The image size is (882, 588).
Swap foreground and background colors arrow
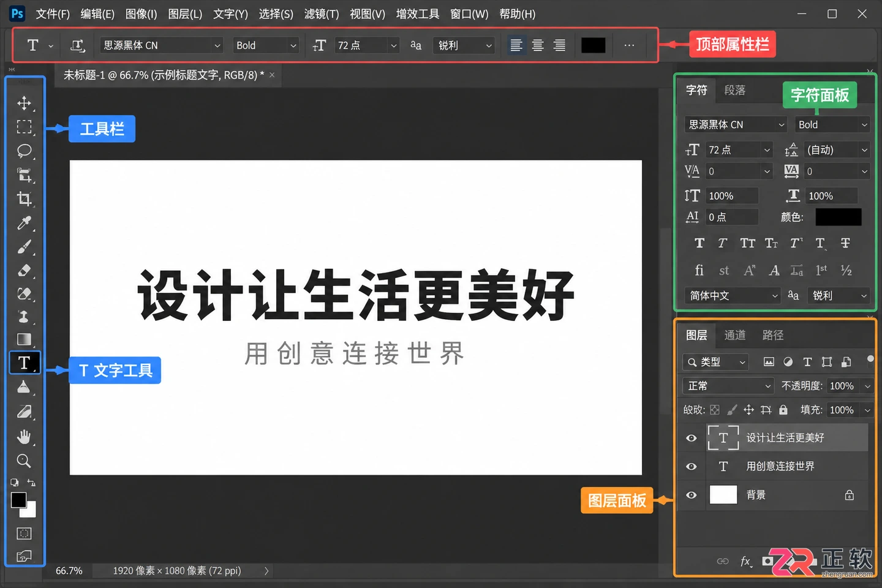[x=31, y=483]
